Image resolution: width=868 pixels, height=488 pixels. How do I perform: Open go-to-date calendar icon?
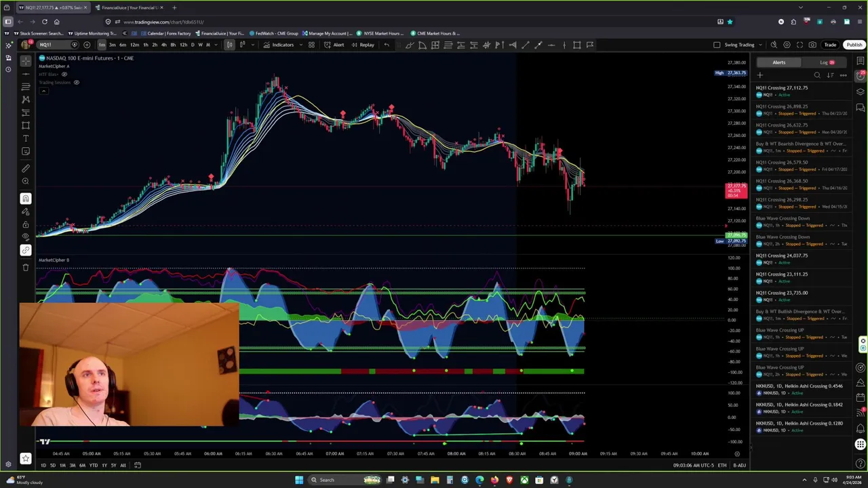tap(137, 466)
